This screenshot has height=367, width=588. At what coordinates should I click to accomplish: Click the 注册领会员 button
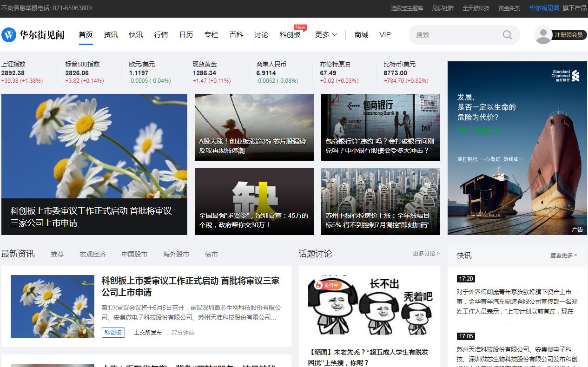(x=568, y=35)
